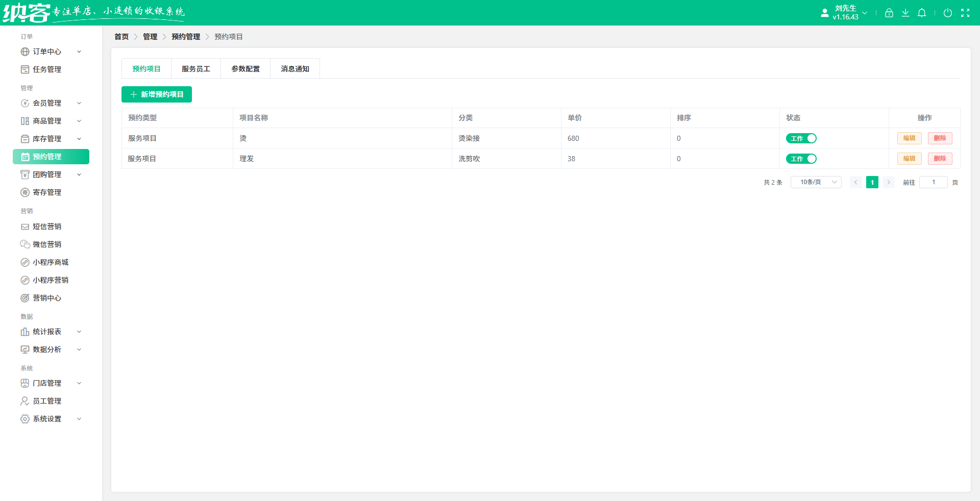The width and height of the screenshot is (980, 501).
Task: Expand 数据分析 chevron
Action: pyautogui.click(x=79, y=349)
